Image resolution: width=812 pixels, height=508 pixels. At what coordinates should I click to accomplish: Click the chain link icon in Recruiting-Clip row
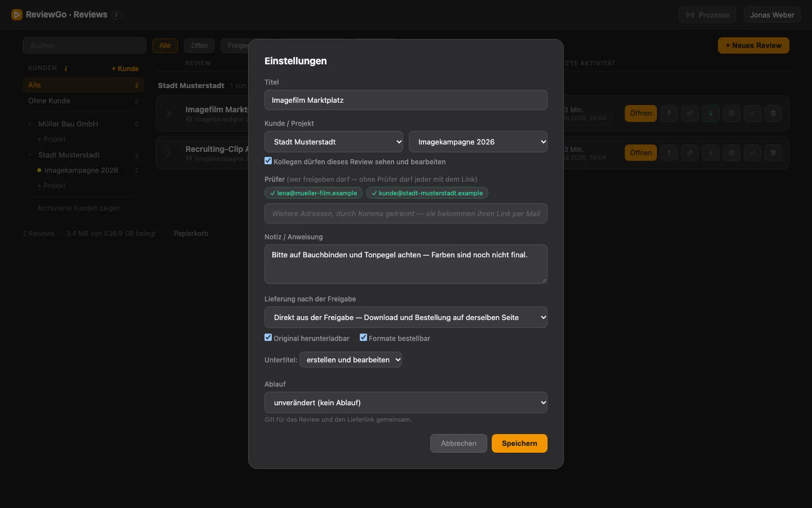click(x=690, y=153)
